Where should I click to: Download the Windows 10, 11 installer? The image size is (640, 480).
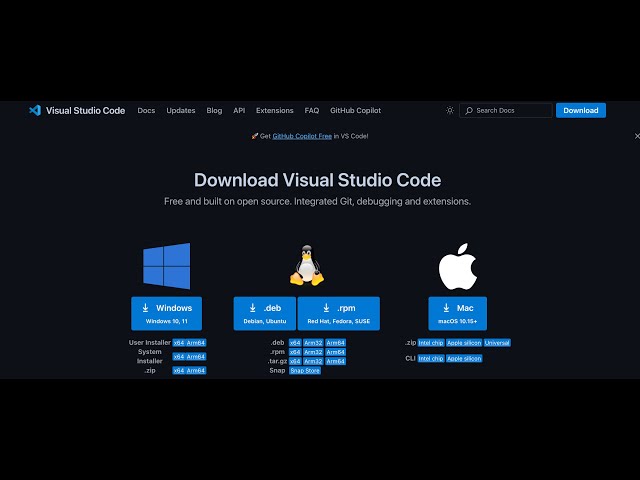[167, 313]
